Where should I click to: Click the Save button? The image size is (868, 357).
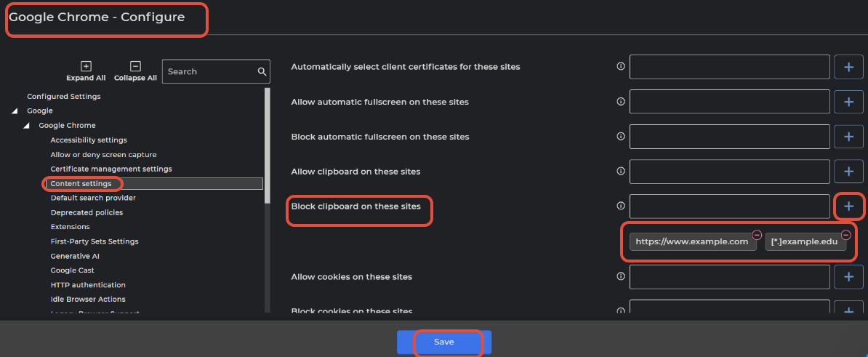tap(444, 342)
